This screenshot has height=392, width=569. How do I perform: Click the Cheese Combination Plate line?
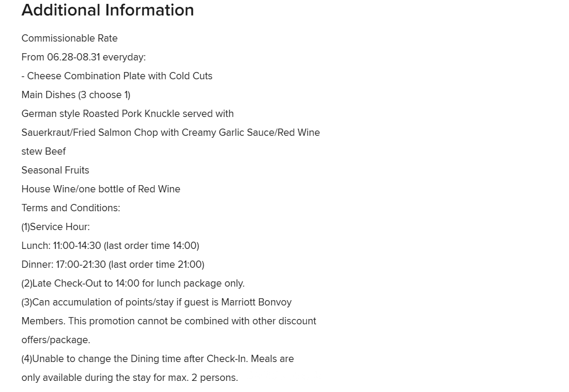point(117,76)
